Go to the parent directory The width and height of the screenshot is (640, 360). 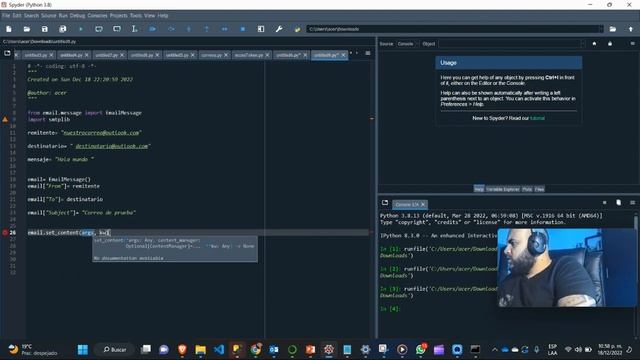[x=631, y=29]
